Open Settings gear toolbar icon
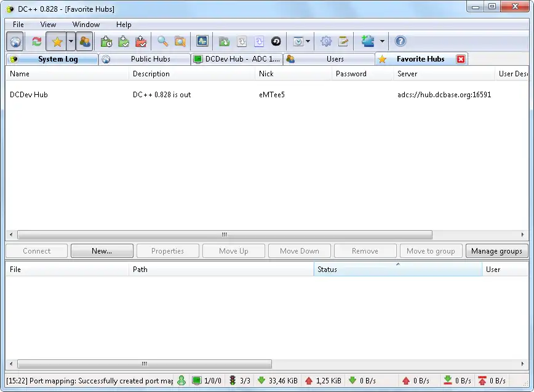Image resolution: width=534 pixels, height=392 pixels. pos(326,42)
